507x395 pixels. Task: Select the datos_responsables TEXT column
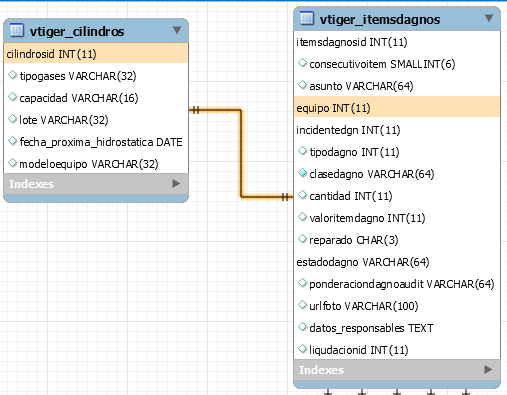click(x=397, y=328)
